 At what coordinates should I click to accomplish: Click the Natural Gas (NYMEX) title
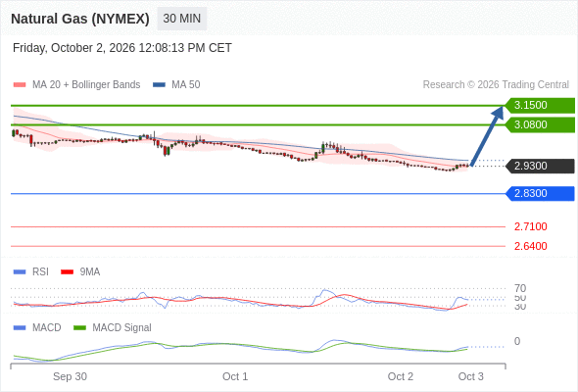click(x=80, y=19)
